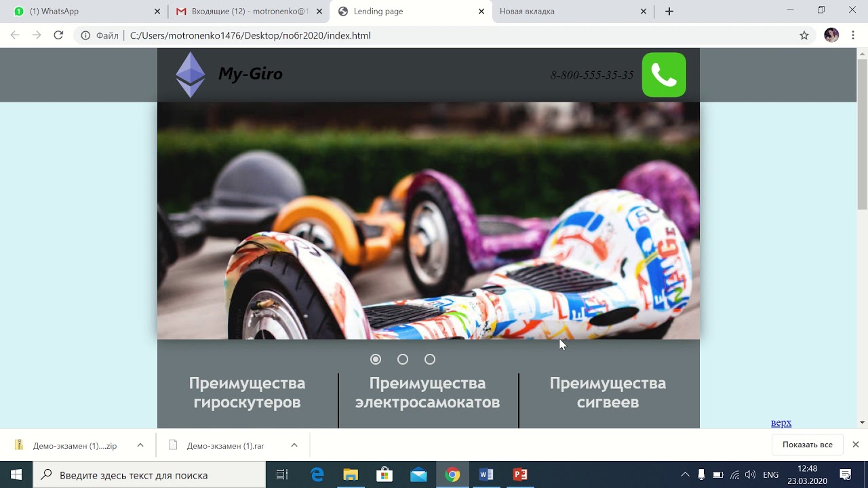The width and height of the screenshot is (868, 488).
Task: Close the Lending page tab
Action: (481, 12)
